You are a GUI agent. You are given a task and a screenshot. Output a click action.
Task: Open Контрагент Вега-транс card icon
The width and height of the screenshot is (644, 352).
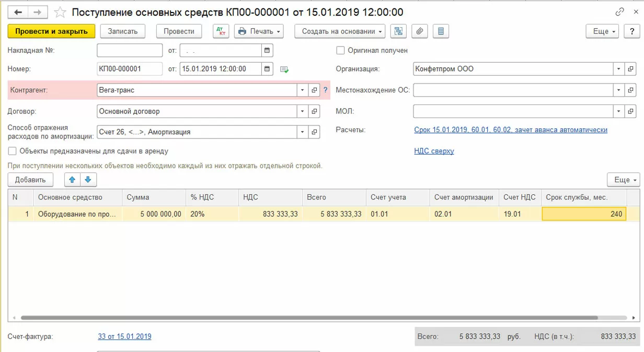point(314,90)
